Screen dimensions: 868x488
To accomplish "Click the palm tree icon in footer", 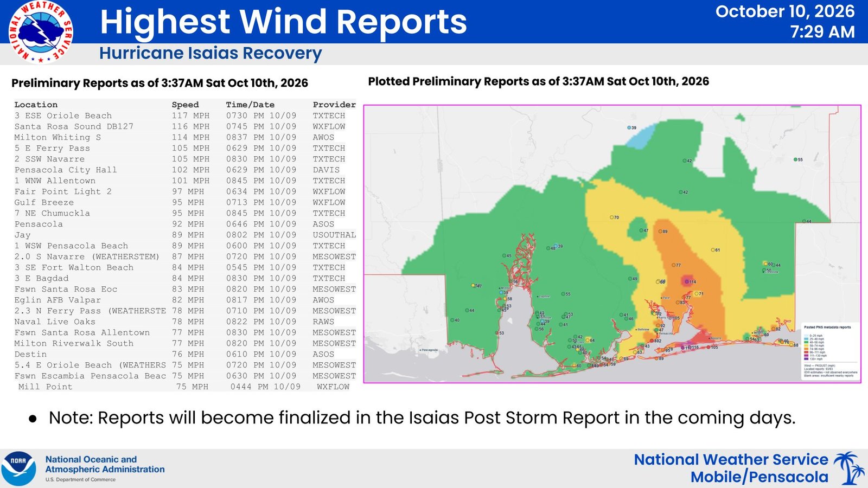I will 848,468.
